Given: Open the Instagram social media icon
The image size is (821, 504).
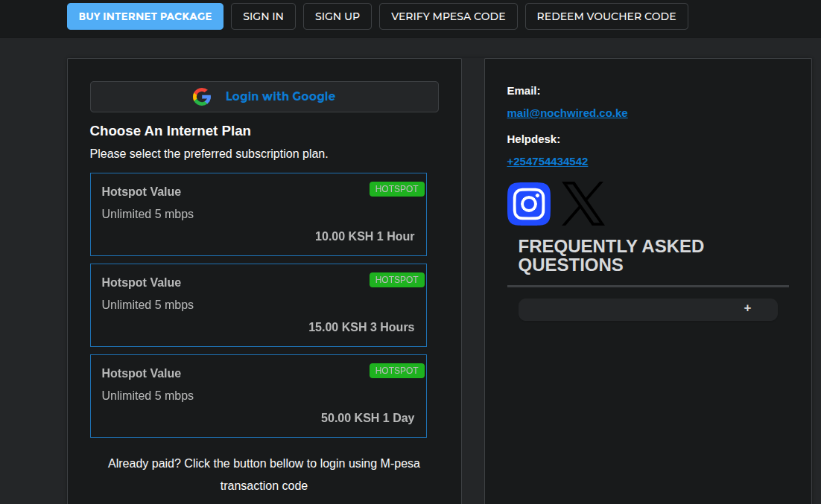Looking at the screenshot, I should click(x=529, y=204).
